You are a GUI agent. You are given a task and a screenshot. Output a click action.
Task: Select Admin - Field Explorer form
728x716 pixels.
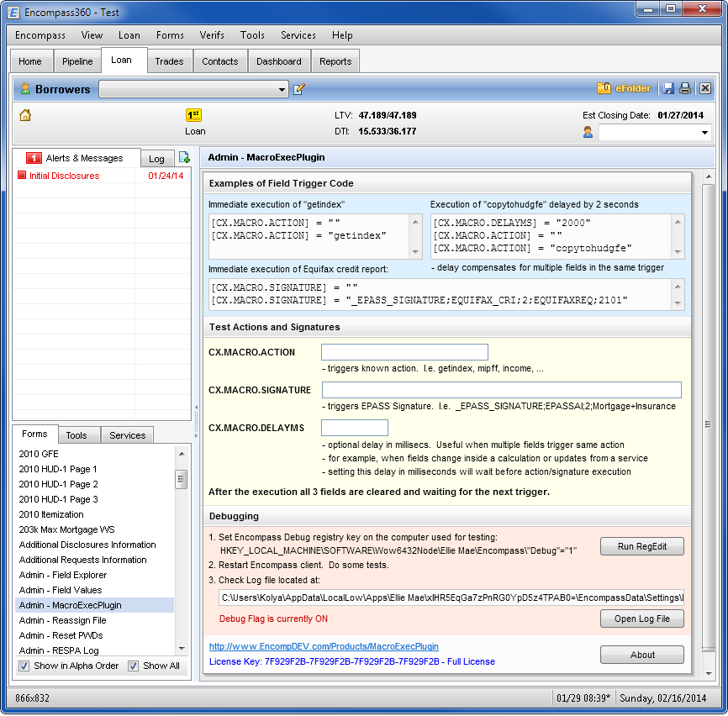point(63,575)
